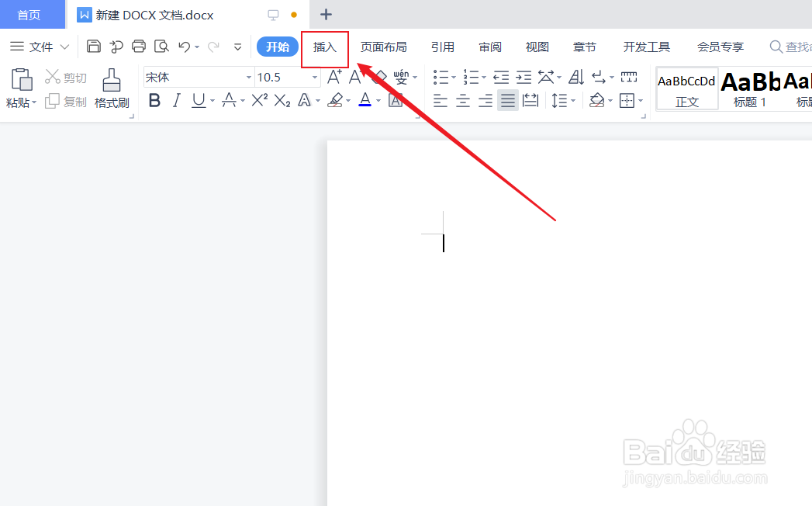The image size is (812, 506).
Task: Enable center alignment
Action: [x=461, y=100]
